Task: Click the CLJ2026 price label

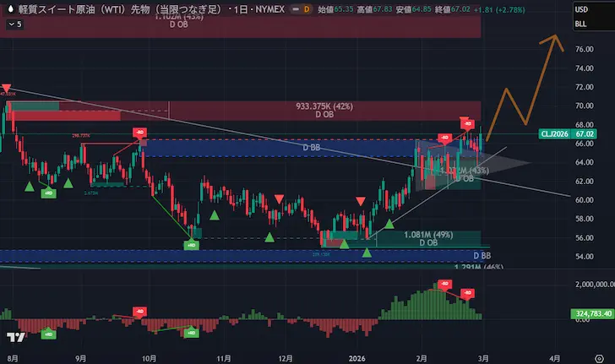Action: [555, 133]
